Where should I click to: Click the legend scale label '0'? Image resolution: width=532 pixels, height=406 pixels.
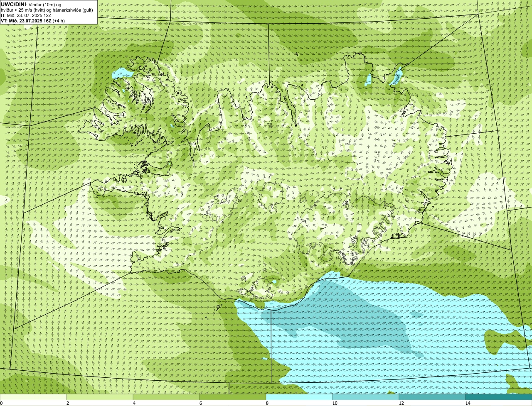tap(1, 403)
